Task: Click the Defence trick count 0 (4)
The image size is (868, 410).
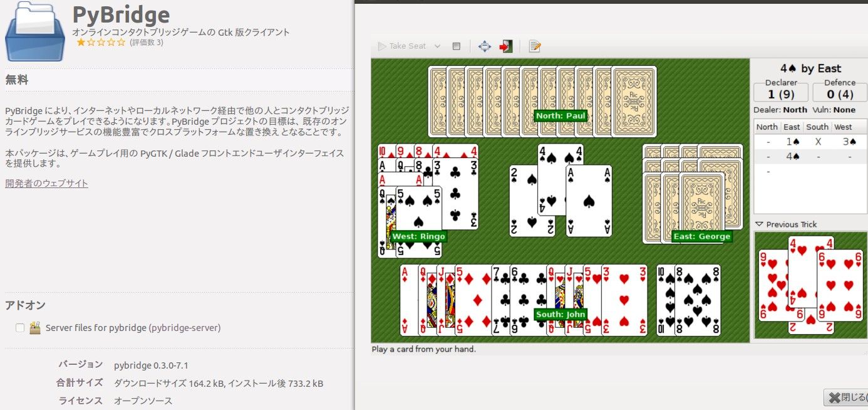Action: tap(840, 95)
